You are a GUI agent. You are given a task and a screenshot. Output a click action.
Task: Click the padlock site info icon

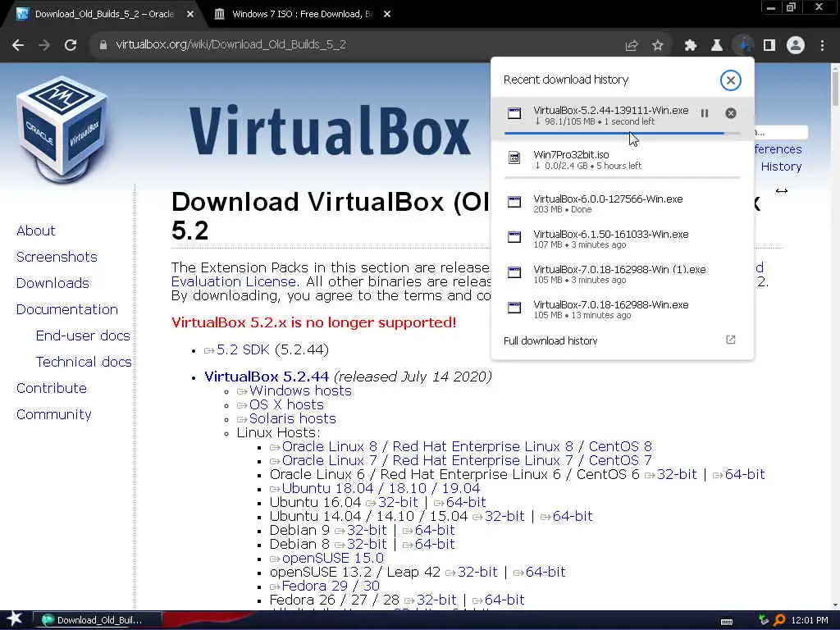click(x=103, y=45)
